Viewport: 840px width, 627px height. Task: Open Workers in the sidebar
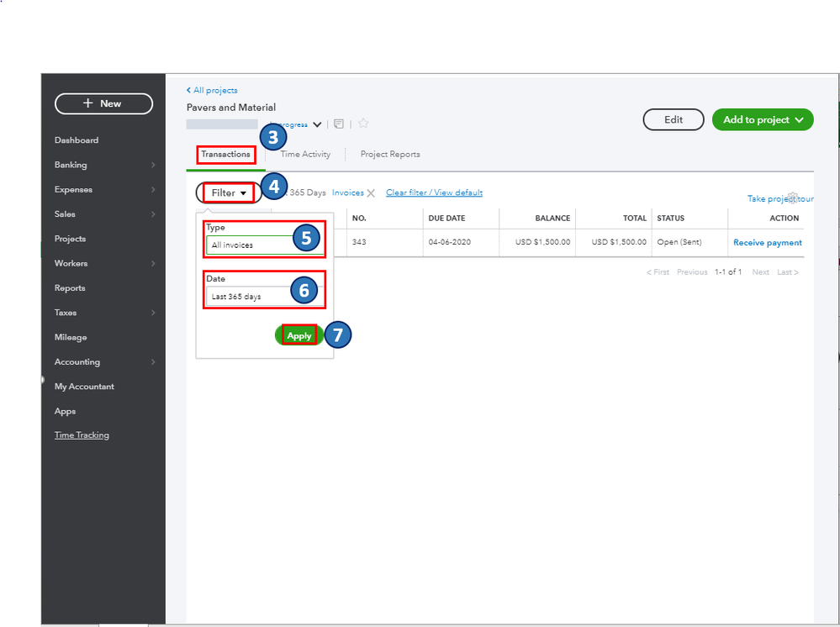(x=71, y=263)
